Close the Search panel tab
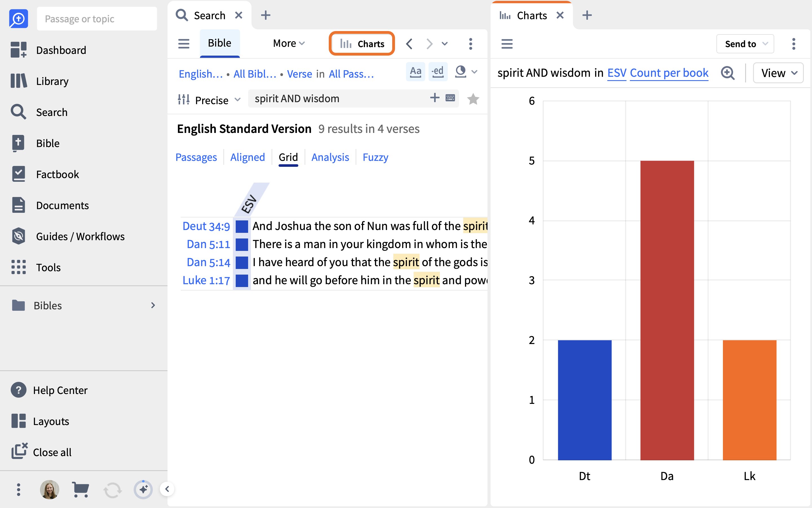 coord(239,15)
